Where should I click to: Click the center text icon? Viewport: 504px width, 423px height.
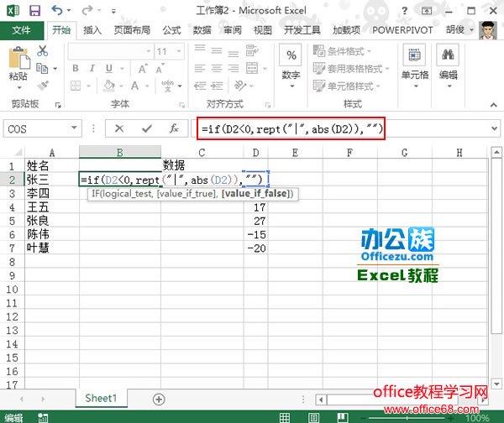point(217,68)
